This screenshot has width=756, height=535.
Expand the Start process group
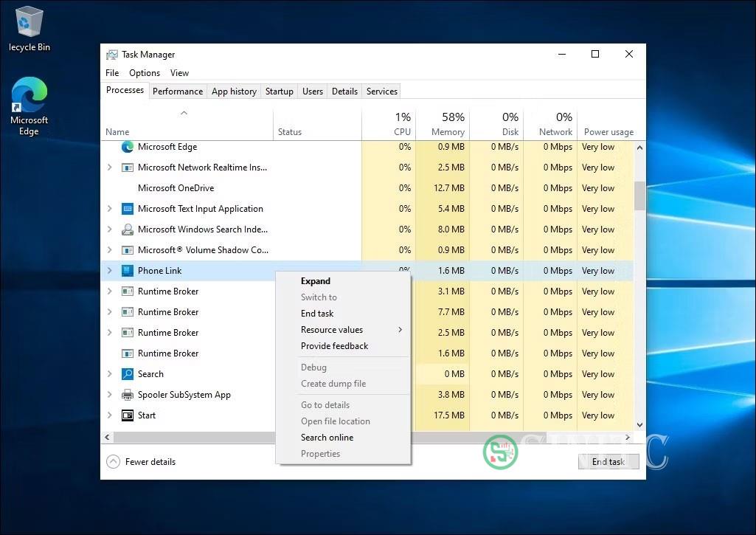click(109, 415)
